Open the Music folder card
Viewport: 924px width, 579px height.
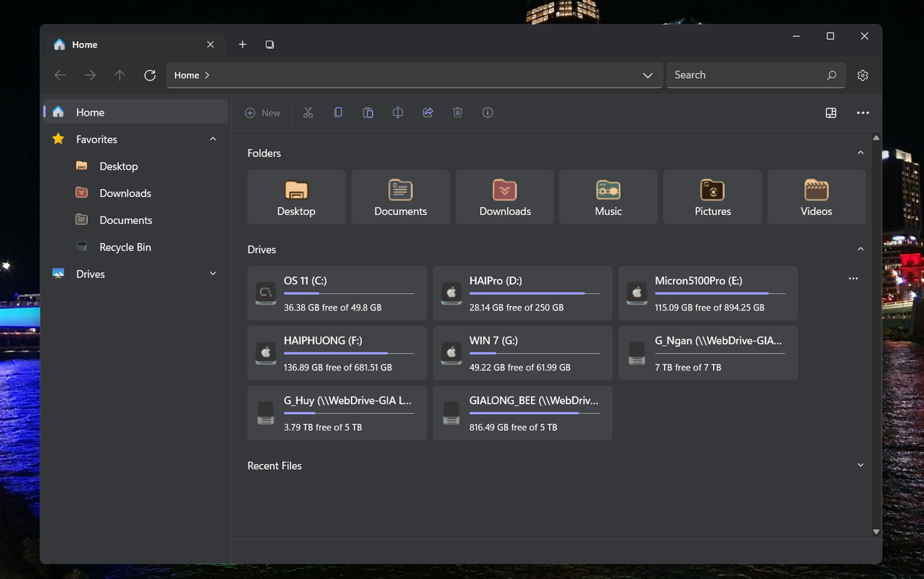609,197
